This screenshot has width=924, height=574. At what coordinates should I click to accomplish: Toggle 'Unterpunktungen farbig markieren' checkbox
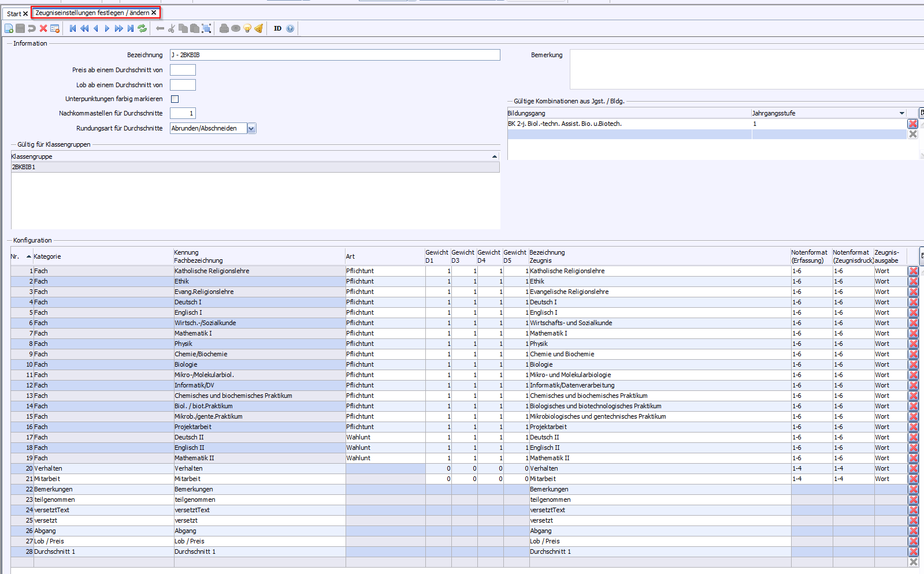(175, 99)
